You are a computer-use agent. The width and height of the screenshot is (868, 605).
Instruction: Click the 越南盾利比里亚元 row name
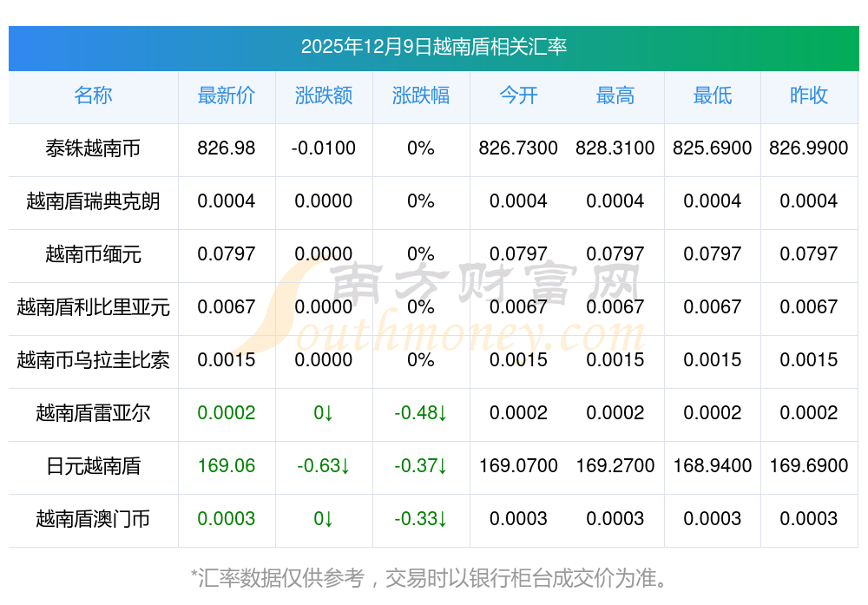point(93,307)
